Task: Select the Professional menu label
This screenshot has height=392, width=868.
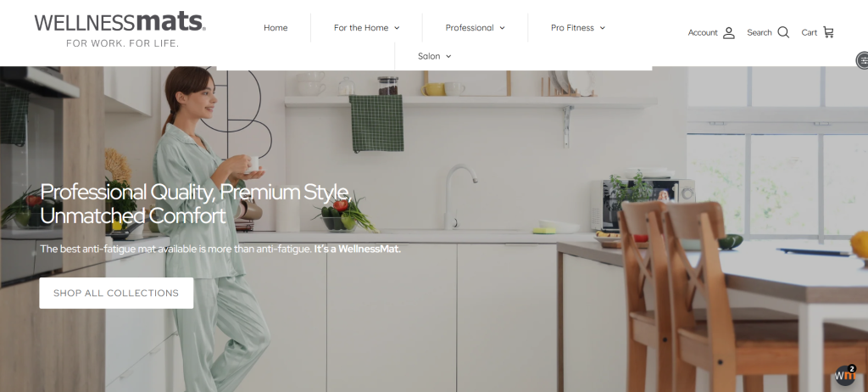Action: (470, 28)
